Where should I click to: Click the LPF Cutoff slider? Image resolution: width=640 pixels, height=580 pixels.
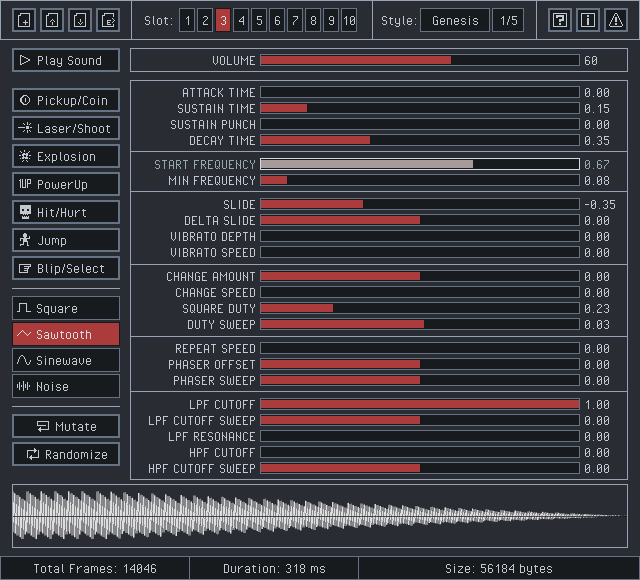click(420, 404)
